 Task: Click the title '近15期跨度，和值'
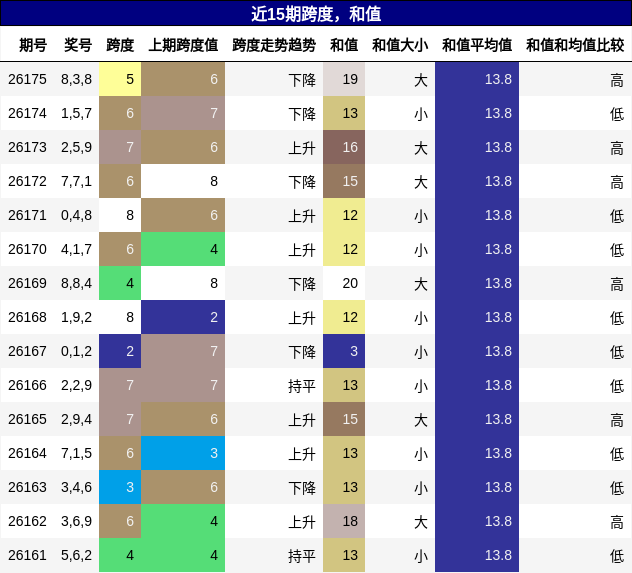tap(316, 14)
